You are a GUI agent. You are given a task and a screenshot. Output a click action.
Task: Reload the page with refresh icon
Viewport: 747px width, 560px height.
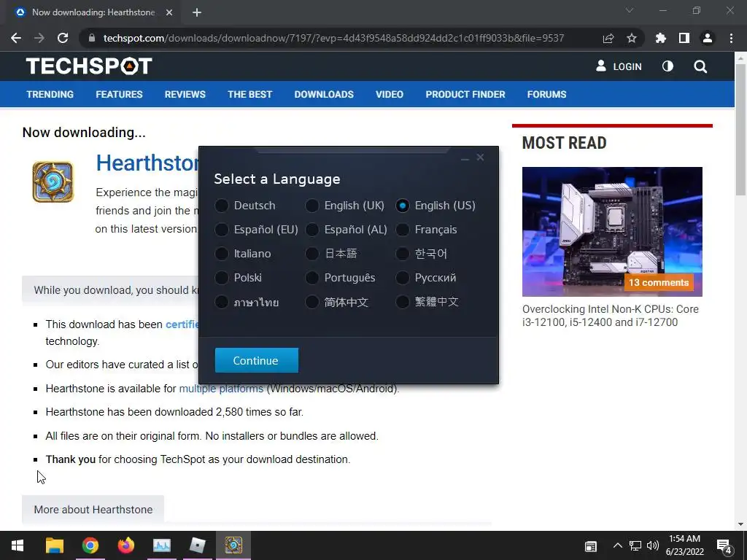click(x=63, y=38)
